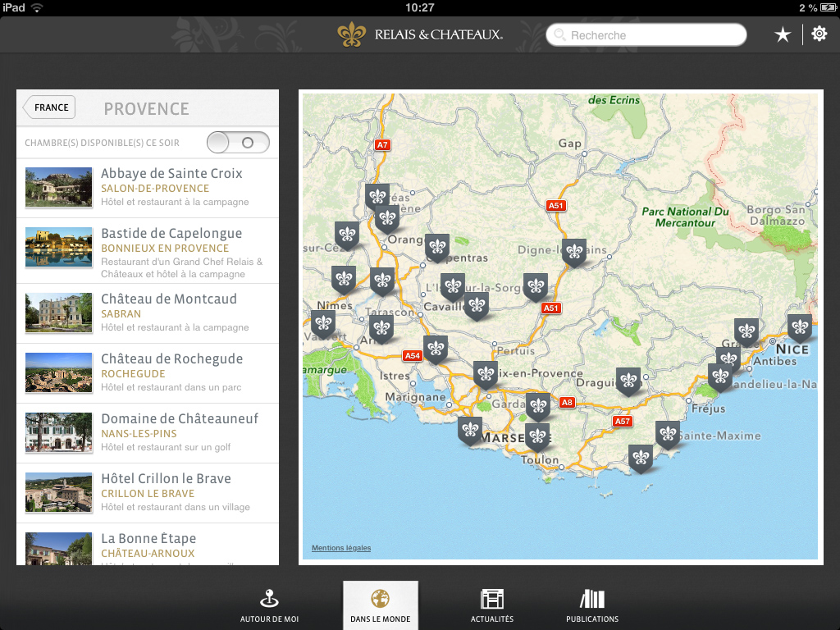The image size is (840, 630).
Task: Open the Publications tab
Action: click(x=592, y=605)
